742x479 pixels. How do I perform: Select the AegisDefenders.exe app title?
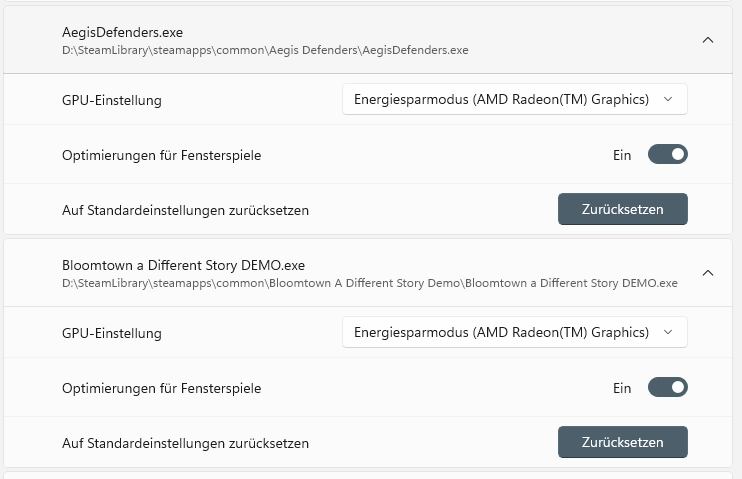(123, 32)
